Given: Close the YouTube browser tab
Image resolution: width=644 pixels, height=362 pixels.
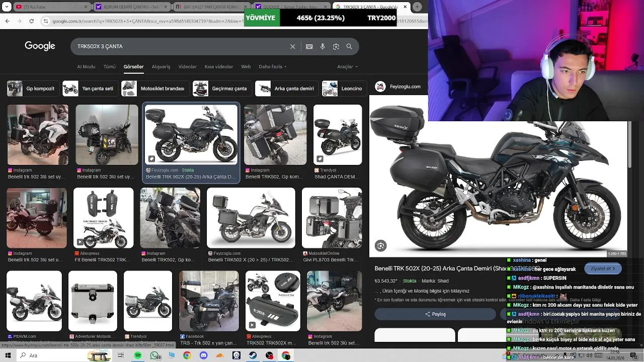Looking at the screenshot, I should 86,7.
